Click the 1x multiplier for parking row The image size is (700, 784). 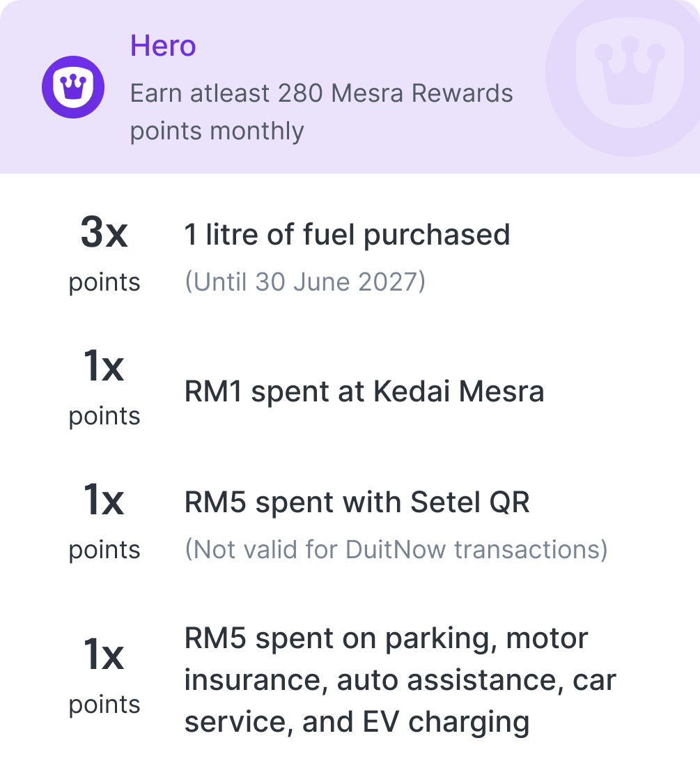point(104,654)
